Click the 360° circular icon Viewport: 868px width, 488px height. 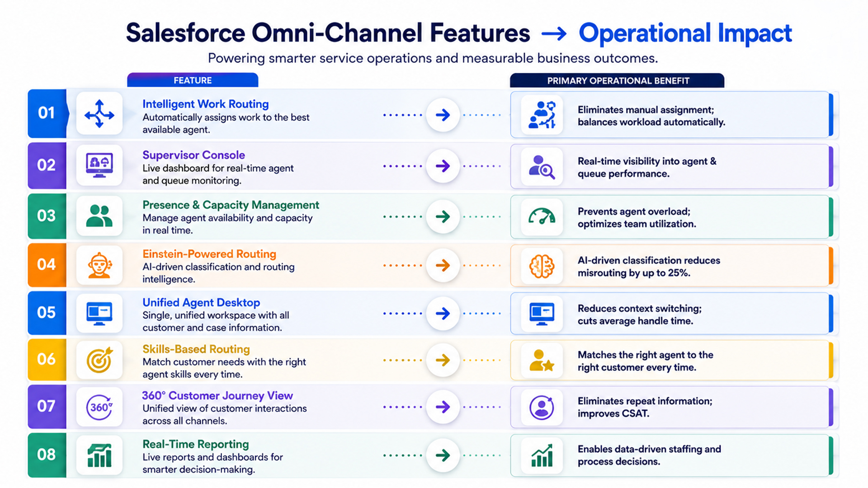click(99, 407)
